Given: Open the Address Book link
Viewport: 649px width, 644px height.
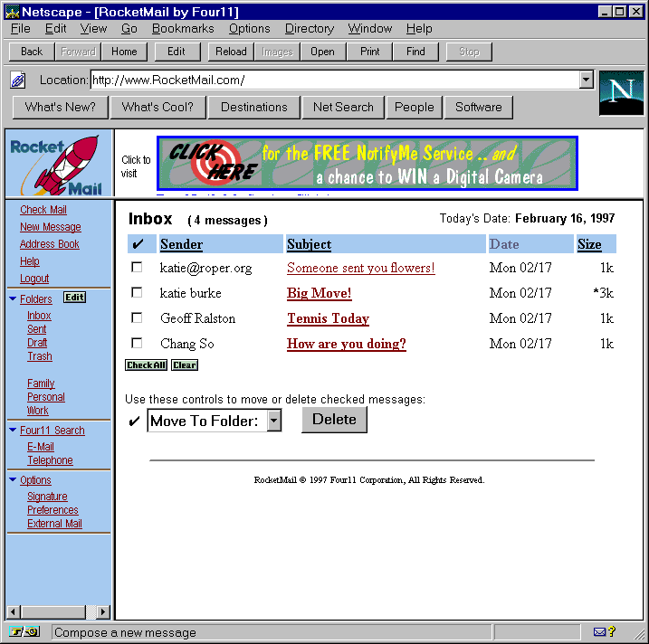Looking at the screenshot, I should (49, 244).
